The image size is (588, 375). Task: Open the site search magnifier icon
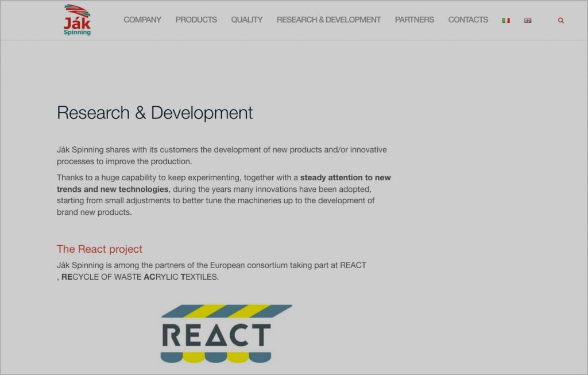pyautogui.click(x=560, y=20)
